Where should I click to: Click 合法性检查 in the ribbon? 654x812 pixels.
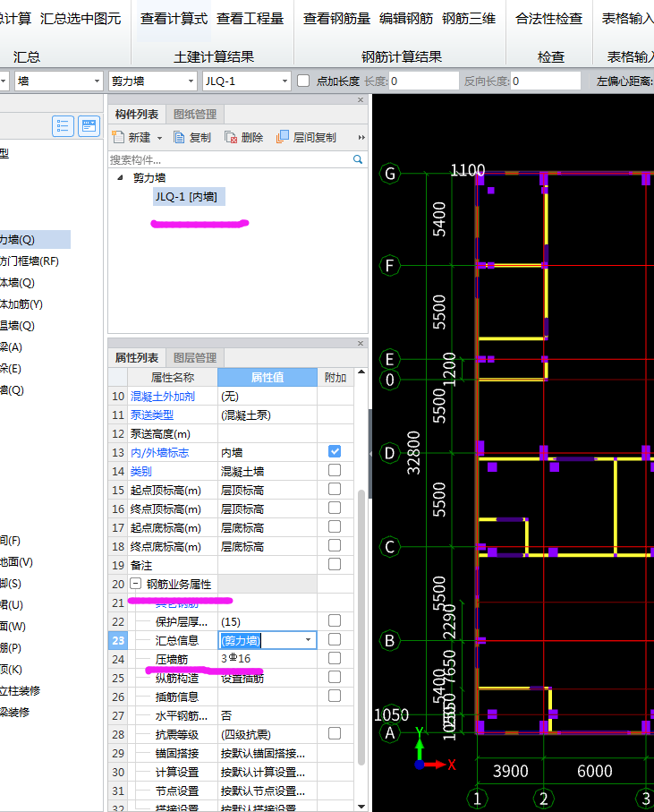click(549, 19)
